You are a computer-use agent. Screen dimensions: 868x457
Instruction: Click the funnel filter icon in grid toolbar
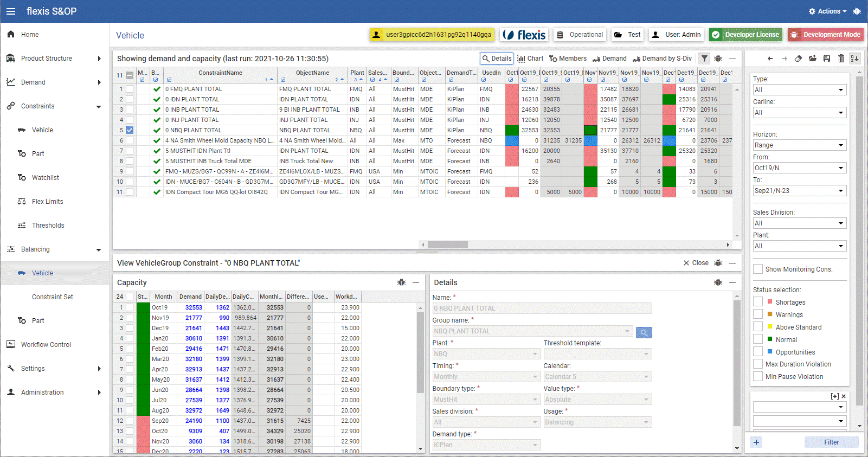[704, 59]
